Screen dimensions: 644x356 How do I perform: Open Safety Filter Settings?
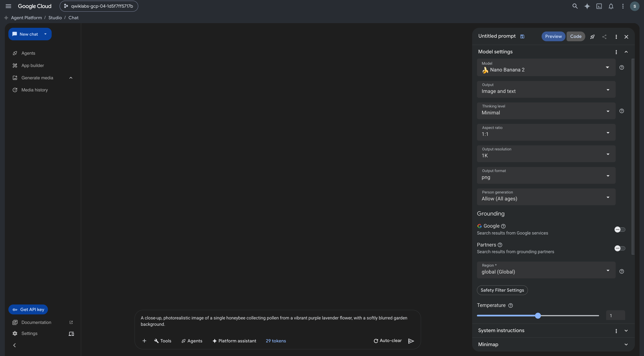coord(502,290)
